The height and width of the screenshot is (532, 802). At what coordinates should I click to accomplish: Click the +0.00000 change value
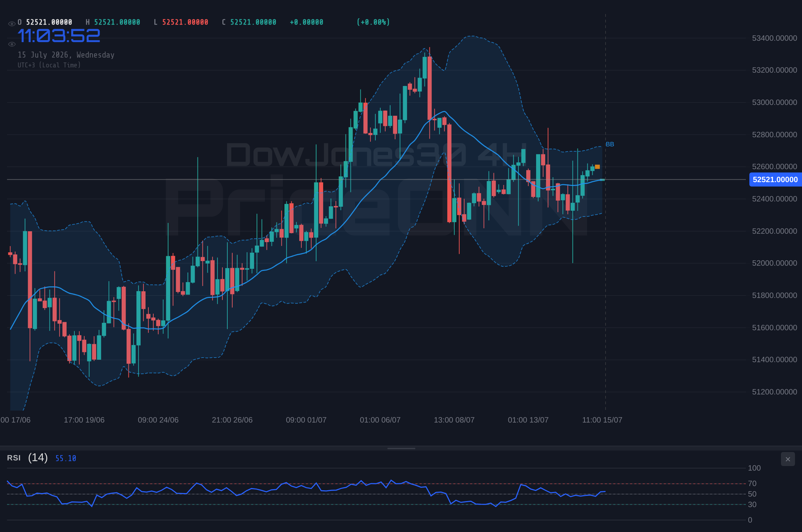pyautogui.click(x=307, y=22)
